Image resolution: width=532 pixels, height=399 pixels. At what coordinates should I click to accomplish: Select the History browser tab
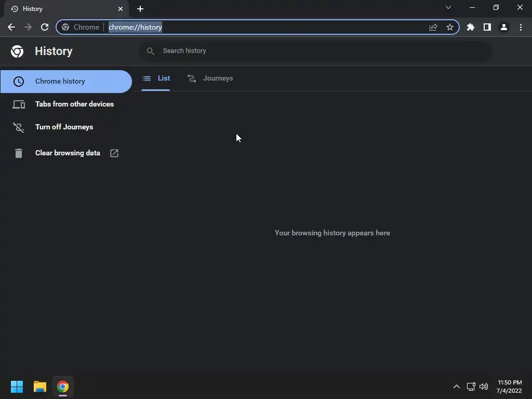coord(66,9)
